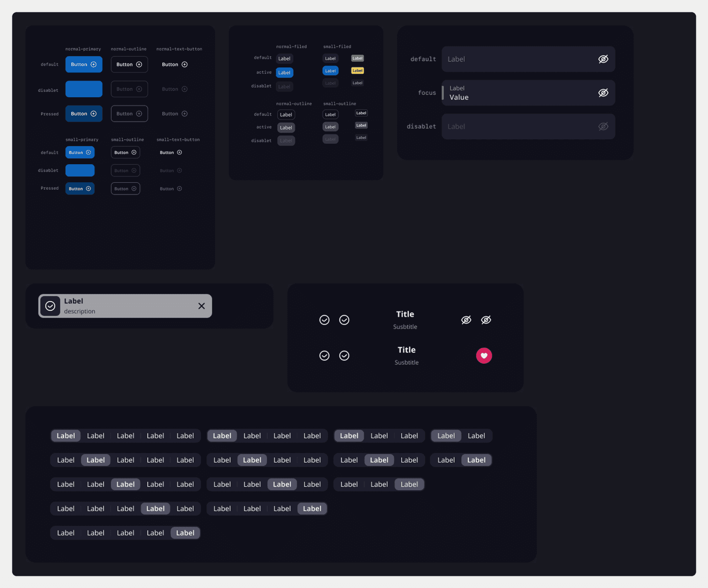Toggle eye-off icon in focus Value field
The height and width of the screenshot is (588, 708).
pyautogui.click(x=603, y=93)
